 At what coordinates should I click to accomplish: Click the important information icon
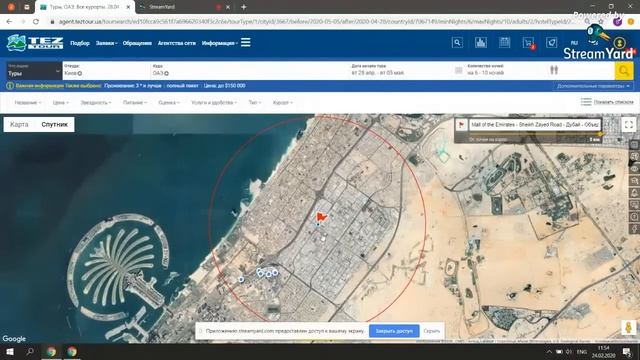click(x=10, y=86)
